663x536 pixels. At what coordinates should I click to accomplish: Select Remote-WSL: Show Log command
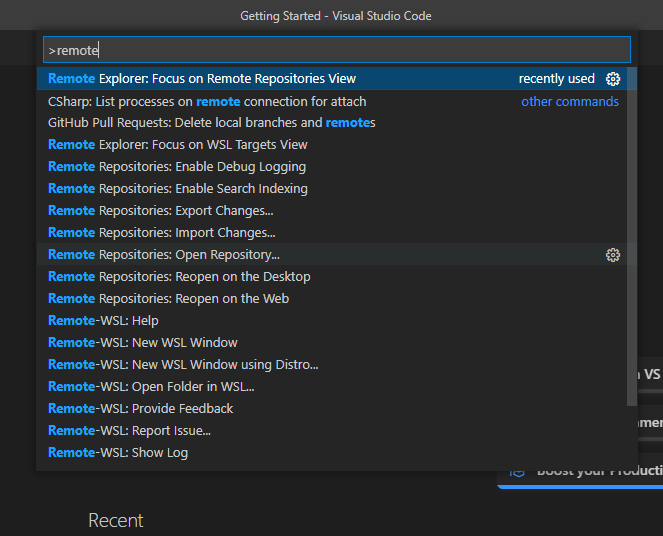(118, 453)
